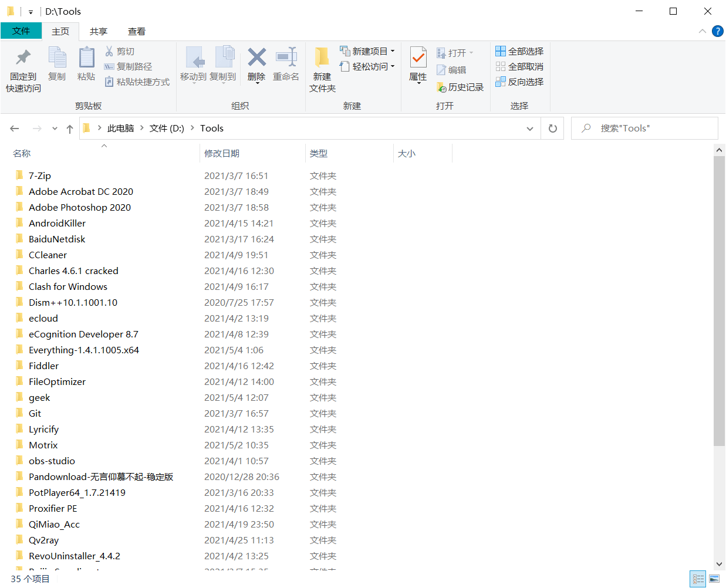
Task: Open the Quick Access Toolbar customize dropdown
Action: pos(31,12)
